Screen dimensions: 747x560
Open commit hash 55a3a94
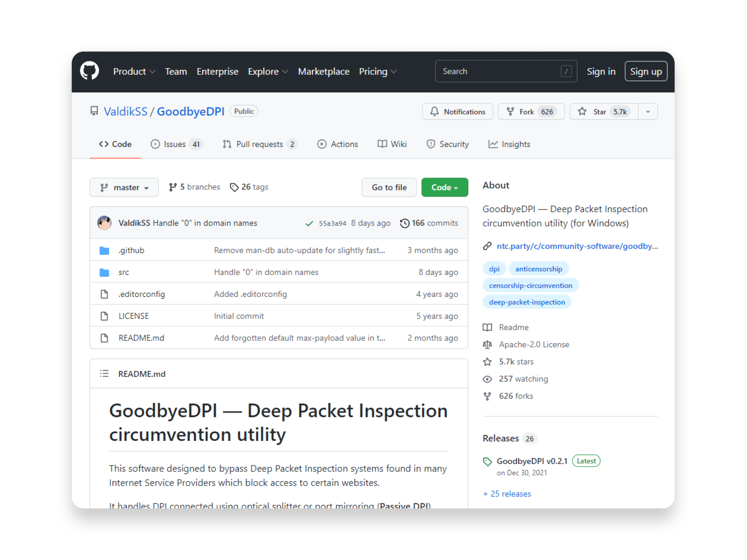tap(332, 223)
